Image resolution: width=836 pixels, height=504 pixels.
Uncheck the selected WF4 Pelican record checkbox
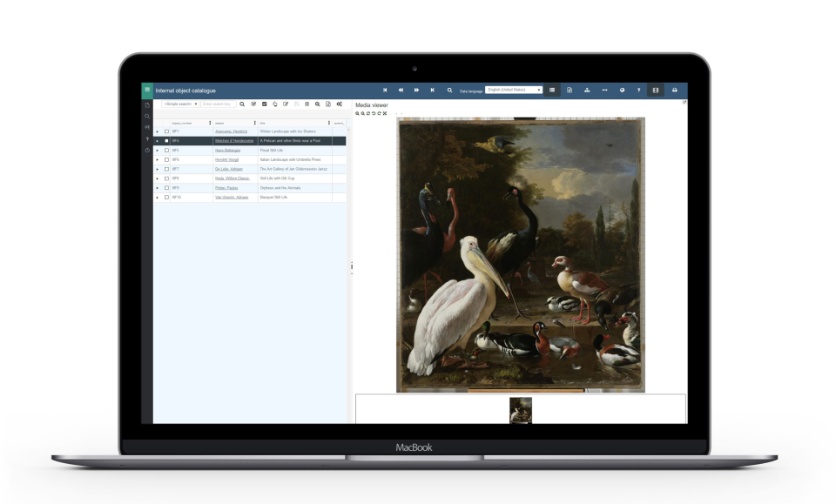[x=166, y=139]
